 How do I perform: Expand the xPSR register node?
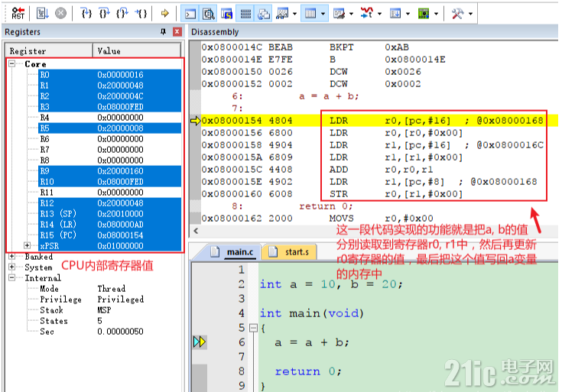click(x=28, y=245)
